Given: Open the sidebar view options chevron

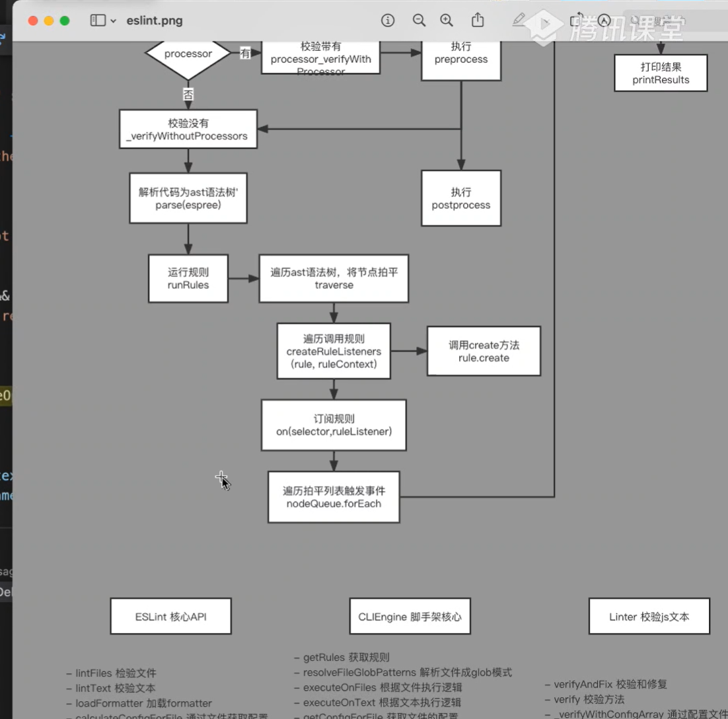Looking at the screenshot, I should point(113,21).
